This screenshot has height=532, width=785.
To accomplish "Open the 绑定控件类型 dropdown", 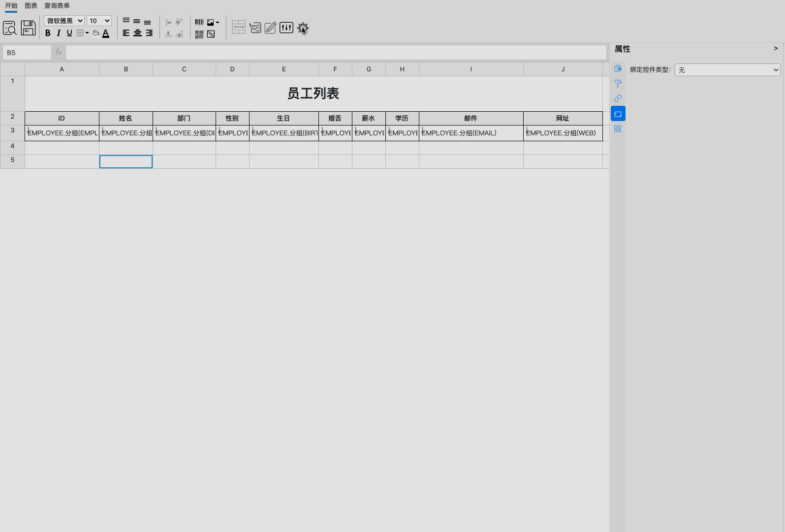I will [x=727, y=70].
